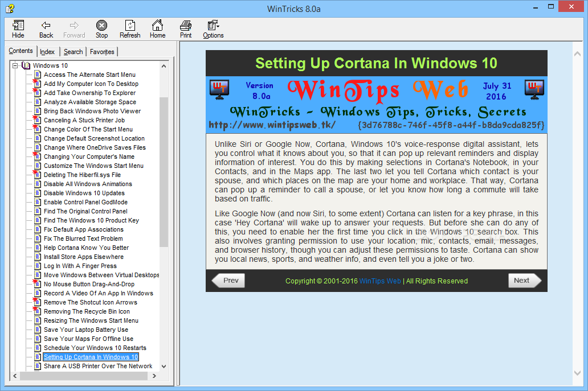Select Setting Up Cortana In Windows 10 topic
Image resolution: width=588 pixels, height=391 pixels.
91,357
